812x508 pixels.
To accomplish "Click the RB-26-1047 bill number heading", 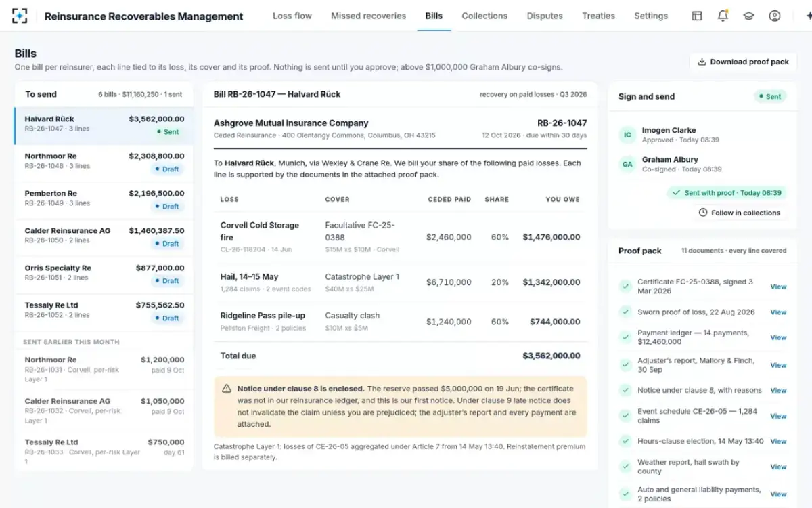I will [562, 123].
